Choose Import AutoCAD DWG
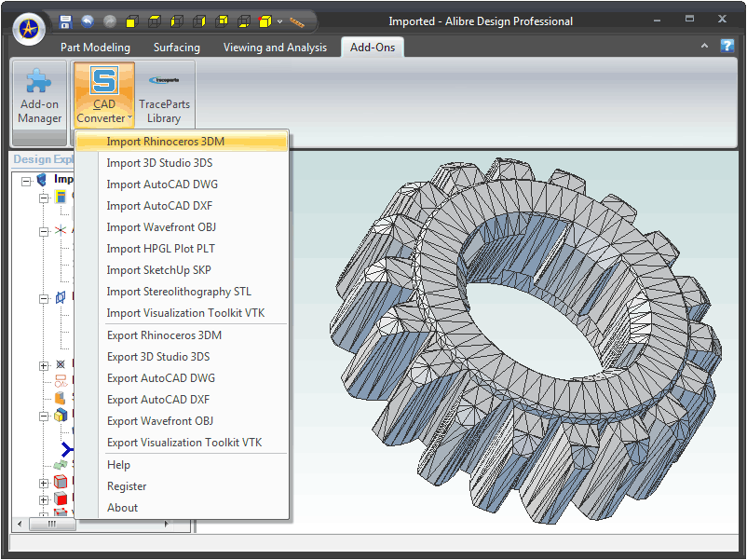 [x=182, y=184]
